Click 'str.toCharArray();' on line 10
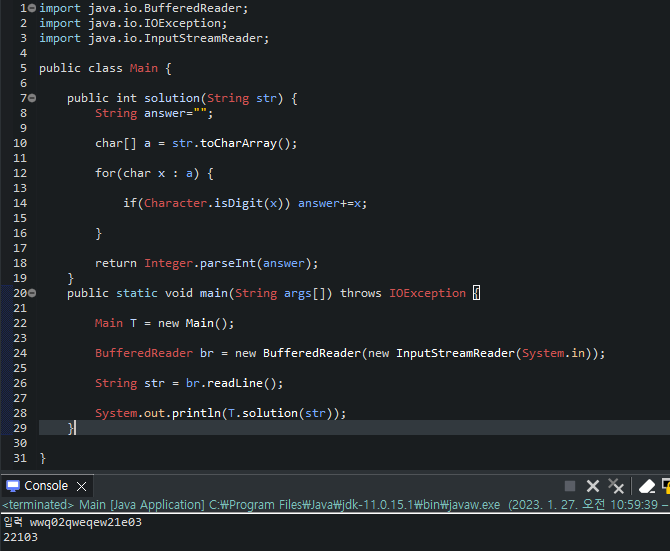670x551 pixels. click(235, 143)
